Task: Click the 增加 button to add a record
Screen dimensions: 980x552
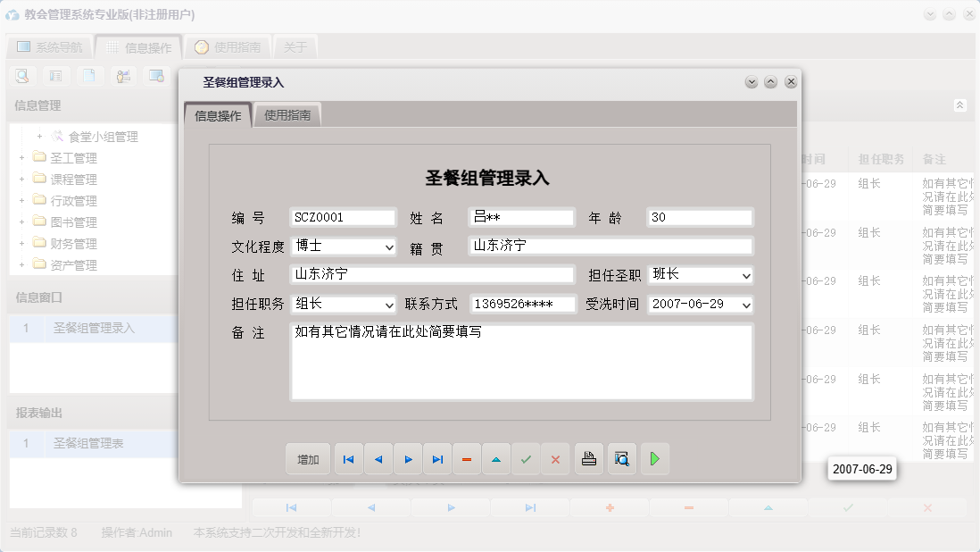Action: [x=307, y=458]
